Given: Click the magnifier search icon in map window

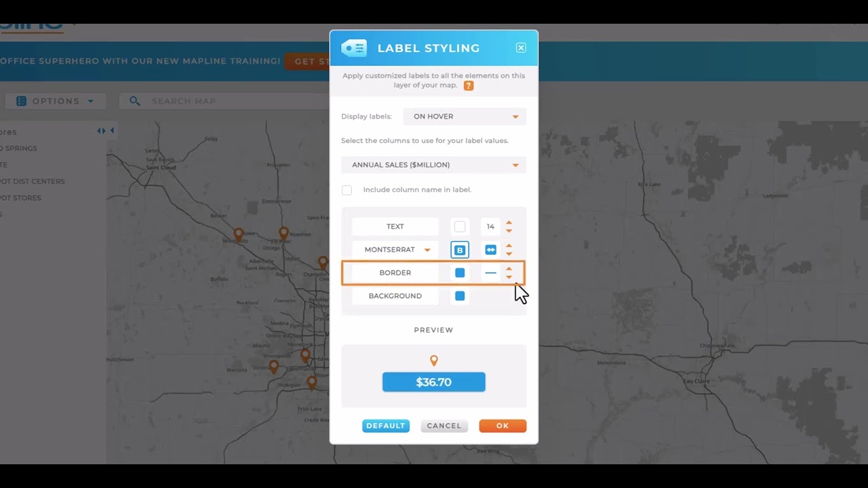Looking at the screenshot, I should pos(134,101).
